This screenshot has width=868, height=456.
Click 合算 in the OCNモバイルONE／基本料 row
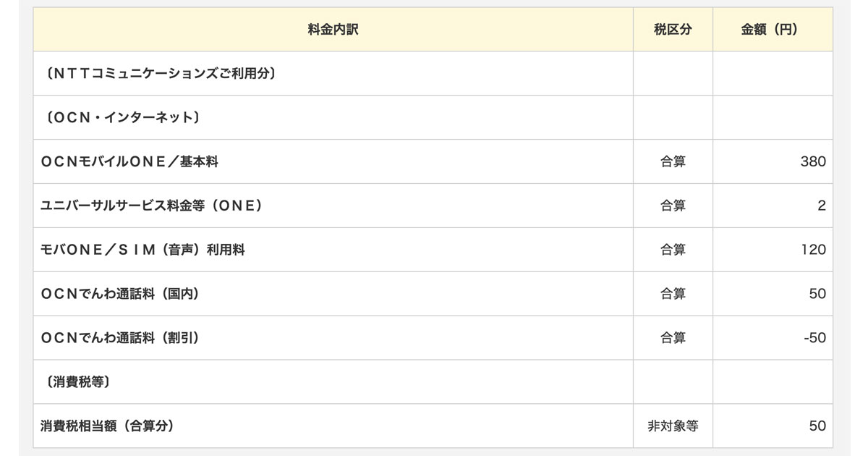pyautogui.click(x=673, y=161)
